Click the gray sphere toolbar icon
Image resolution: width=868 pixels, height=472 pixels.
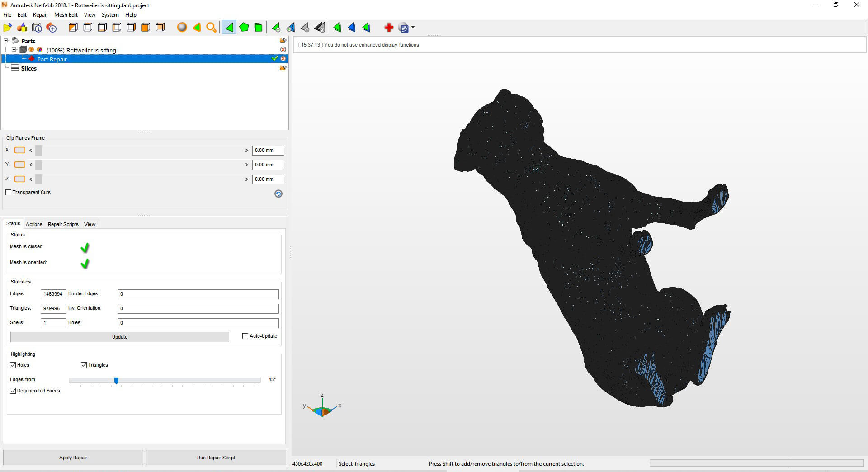click(182, 28)
